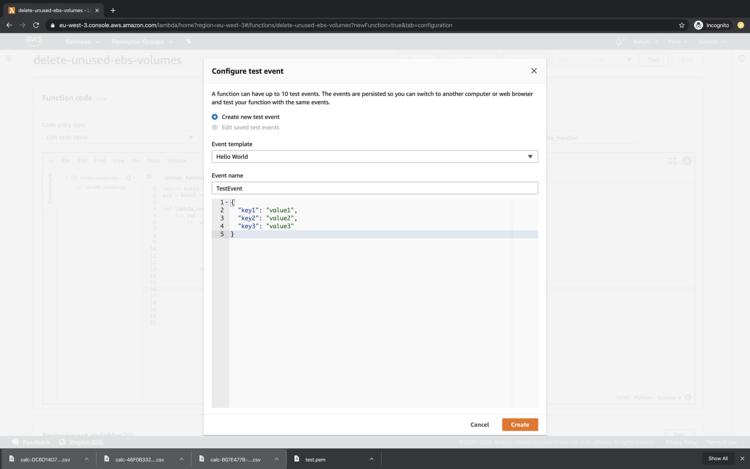
Task: Click the browser back arrow
Action: point(9,25)
